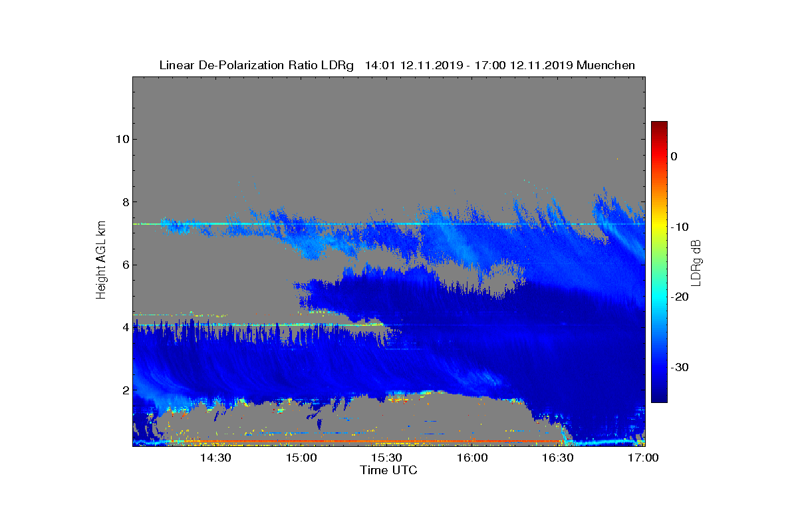Click the 14:30 time tick label
The width and height of the screenshot is (798, 532).
pos(216,458)
